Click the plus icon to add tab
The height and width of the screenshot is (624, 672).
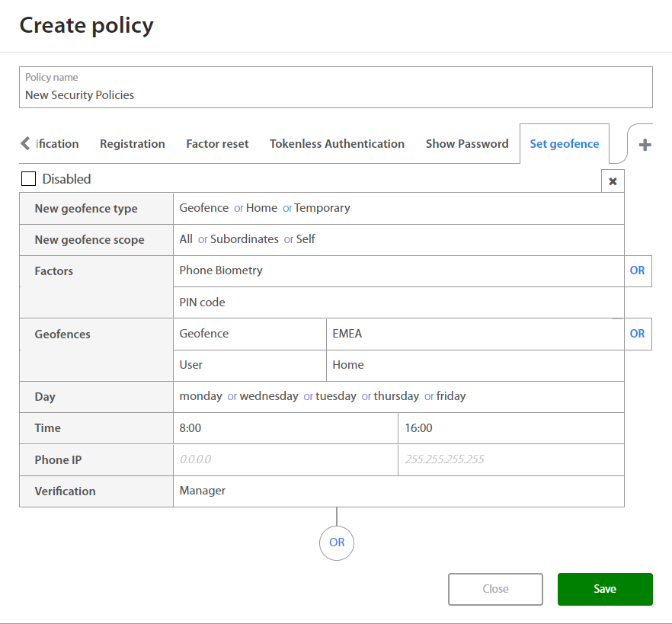pyautogui.click(x=645, y=144)
